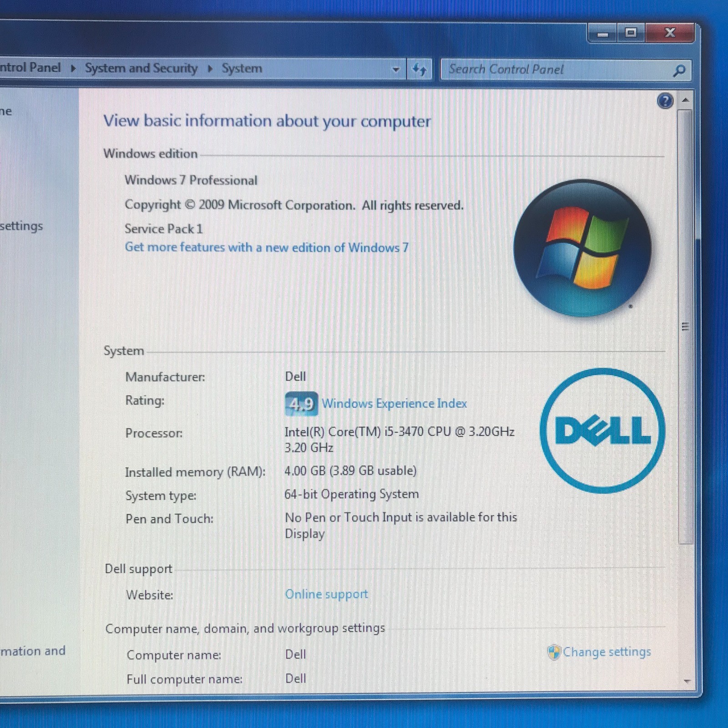Open the Online support link
Viewport: 728px width, 728px height.
pos(327,594)
